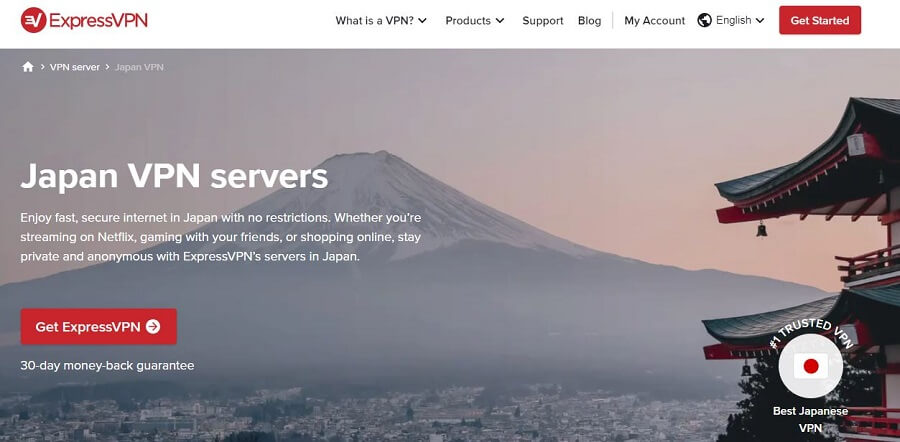Click the 30-day money-back guarantee text

[107, 366]
